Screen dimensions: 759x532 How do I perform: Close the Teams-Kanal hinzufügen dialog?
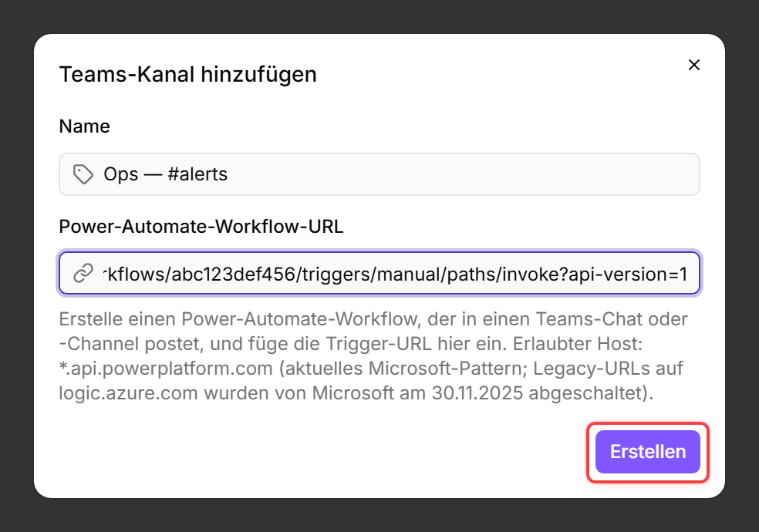click(694, 65)
